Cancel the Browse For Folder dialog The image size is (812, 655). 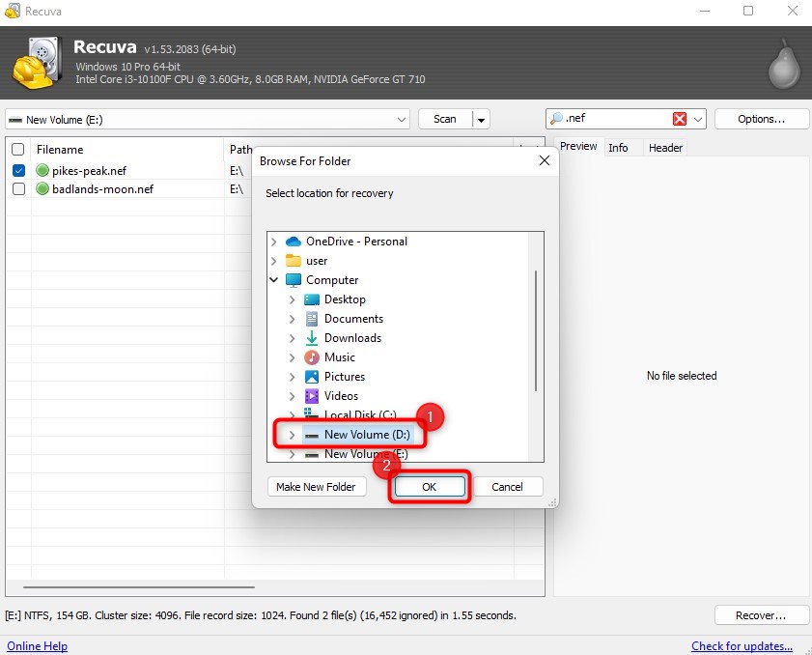(508, 487)
